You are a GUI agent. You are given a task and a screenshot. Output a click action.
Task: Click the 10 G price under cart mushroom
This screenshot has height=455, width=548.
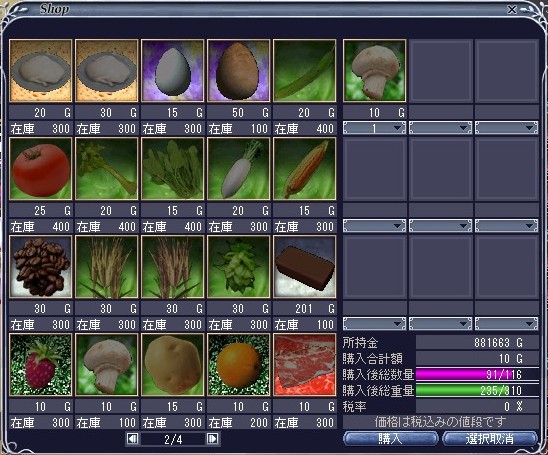(386, 113)
